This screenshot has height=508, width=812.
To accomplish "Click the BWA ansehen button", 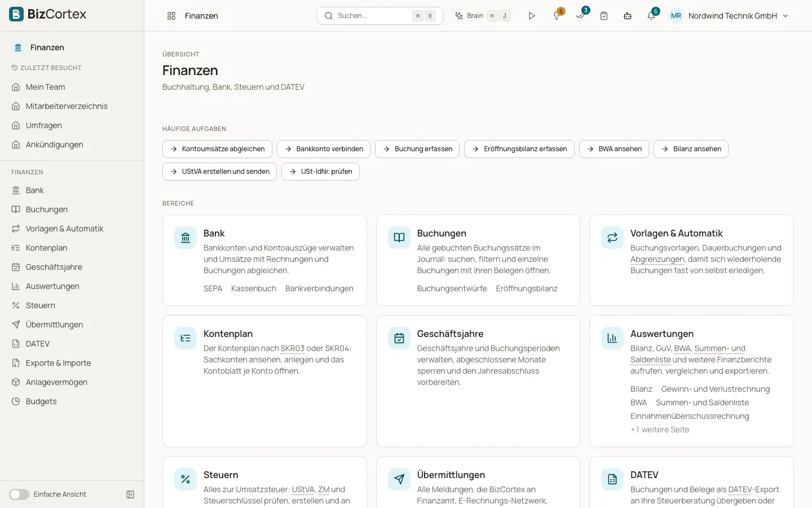I will (614, 149).
